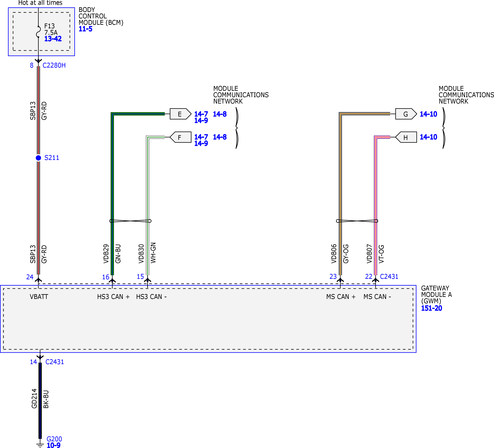The height and width of the screenshot is (448, 494).
Task: Open the 10-9 ground reference link
Action: tap(53, 445)
